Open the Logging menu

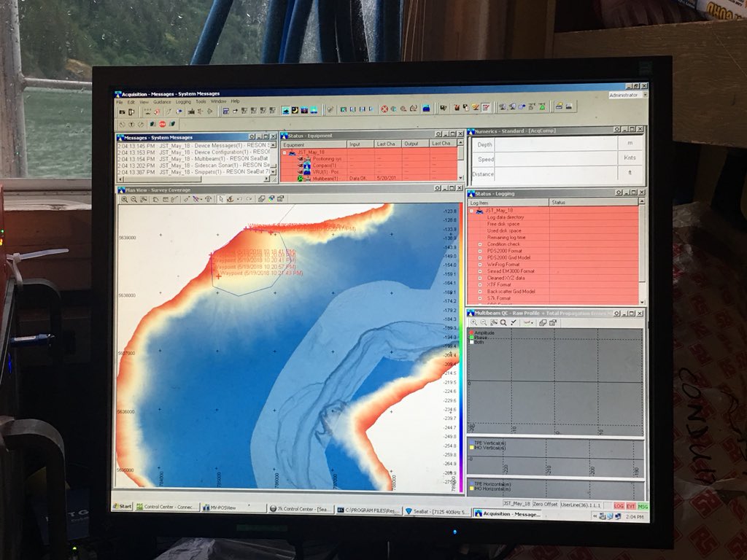183,102
